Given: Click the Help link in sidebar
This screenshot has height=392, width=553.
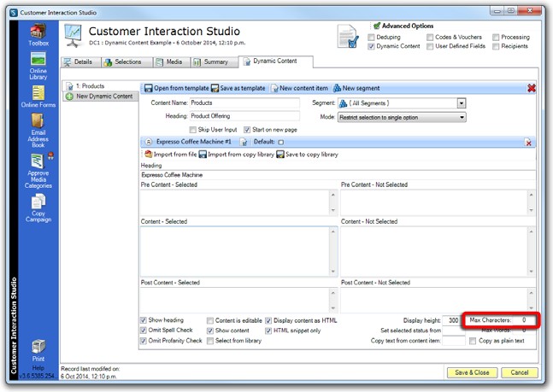Looking at the screenshot, I should (x=38, y=368).
